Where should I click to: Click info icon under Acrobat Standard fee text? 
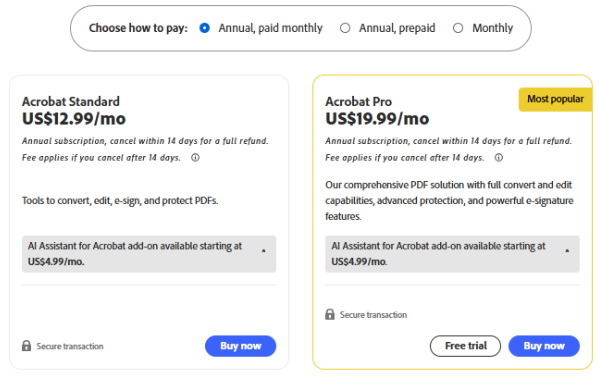pos(195,158)
